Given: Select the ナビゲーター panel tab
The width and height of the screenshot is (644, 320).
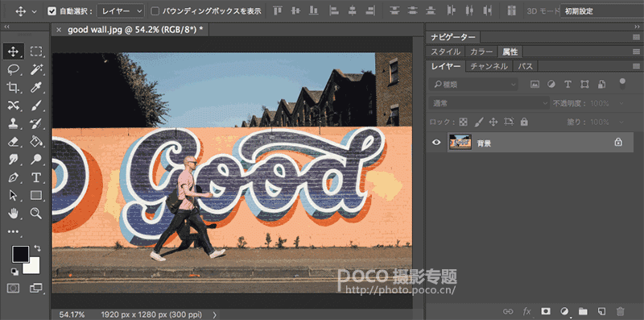Looking at the screenshot, I should [453, 37].
